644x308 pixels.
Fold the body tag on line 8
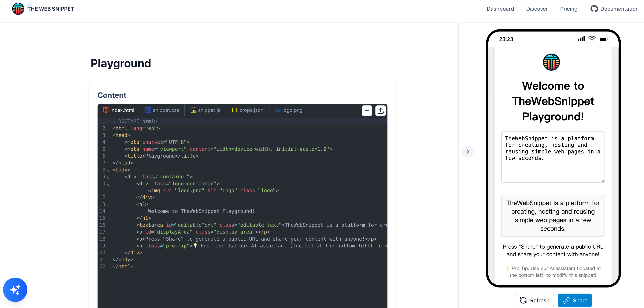point(108,171)
